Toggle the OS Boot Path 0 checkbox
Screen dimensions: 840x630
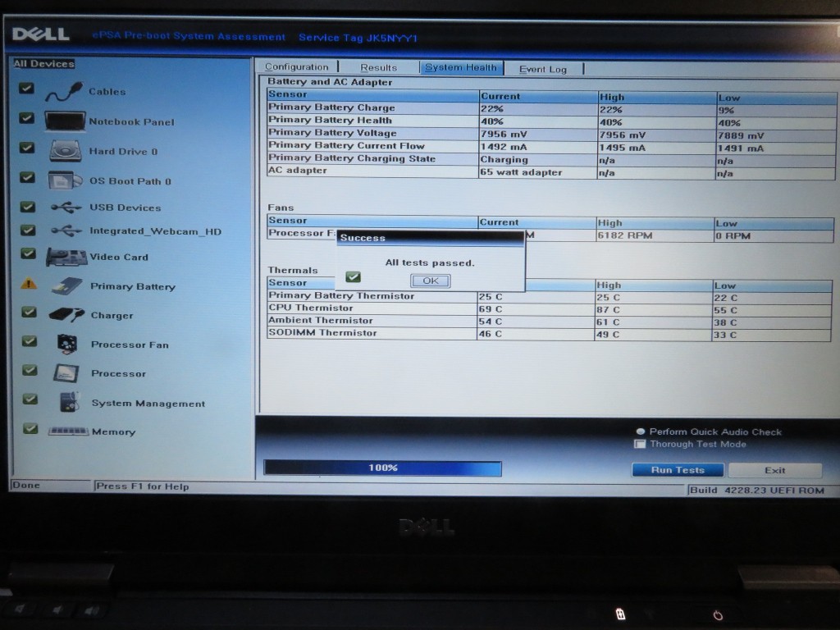point(27,177)
